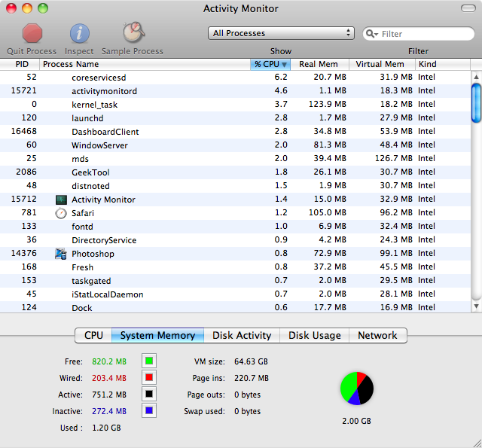Viewport: 482px width, 448px height.
Task: Click the black Active memory color swatch
Action: pyautogui.click(x=149, y=394)
